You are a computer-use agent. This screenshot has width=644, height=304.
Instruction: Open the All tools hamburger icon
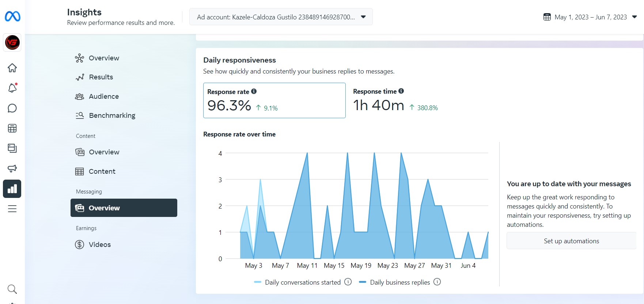coord(12,209)
